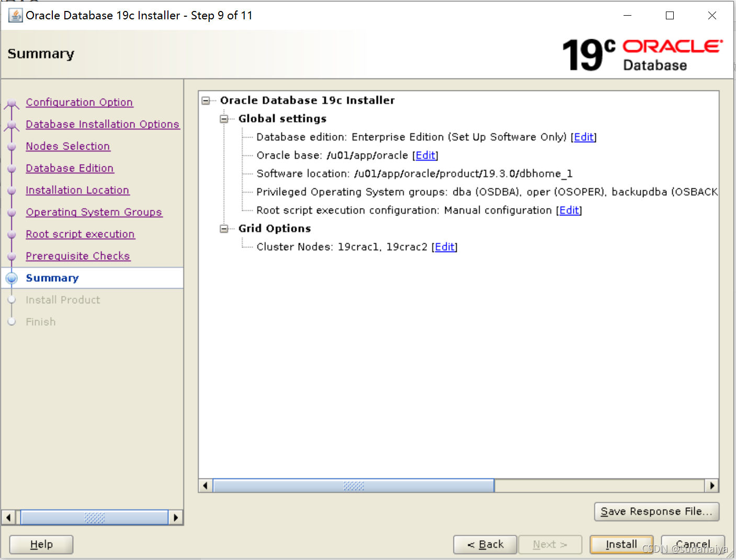Select the Grid Options heading
736x560 pixels.
click(275, 228)
